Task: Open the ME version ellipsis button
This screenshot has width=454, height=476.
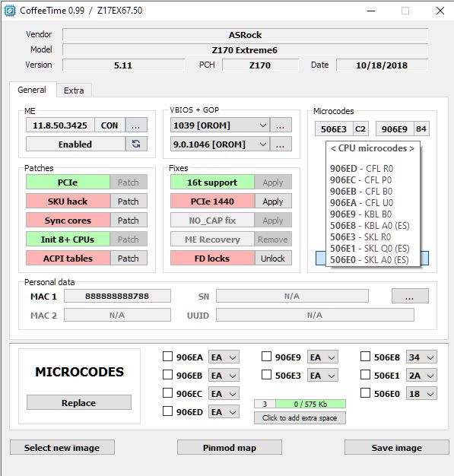Action: pyautogui.click(x=136, y=125)
